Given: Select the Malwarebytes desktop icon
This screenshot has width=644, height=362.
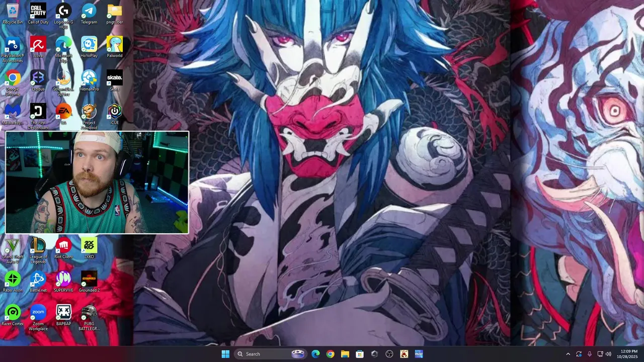Looking at the screenshot, I should pos(13,115).
